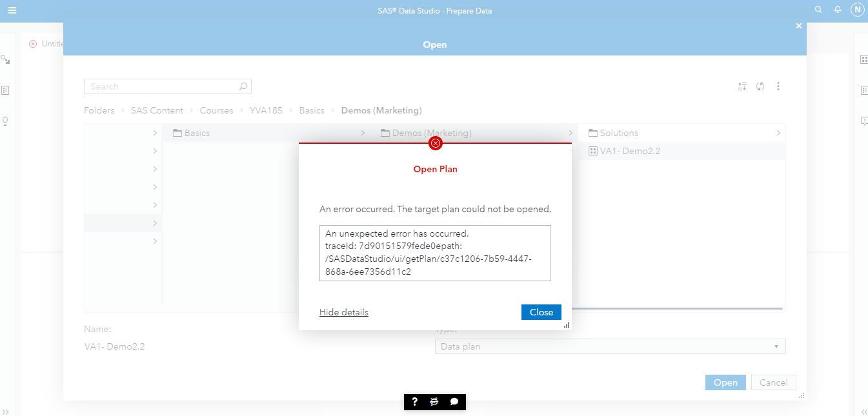Image resolution: width=868 pixels, height=416 pixels.
Task: Click the Hide details link
Action: (x=343, y=312)
